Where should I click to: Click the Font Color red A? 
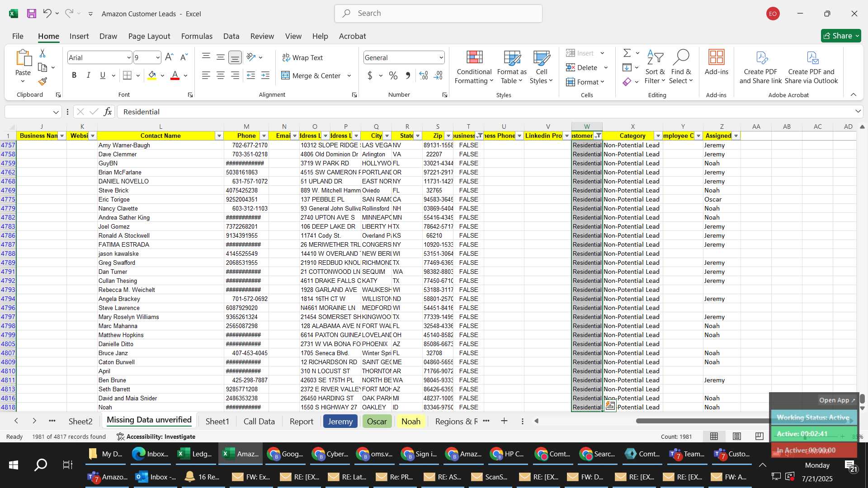coord(175,75)
